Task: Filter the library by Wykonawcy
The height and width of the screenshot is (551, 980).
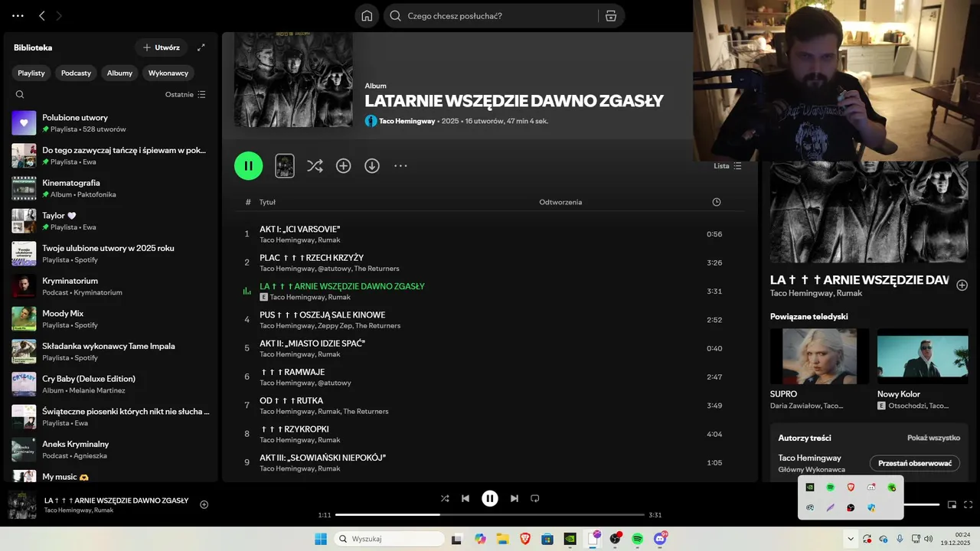Action: tap(168, 73)
